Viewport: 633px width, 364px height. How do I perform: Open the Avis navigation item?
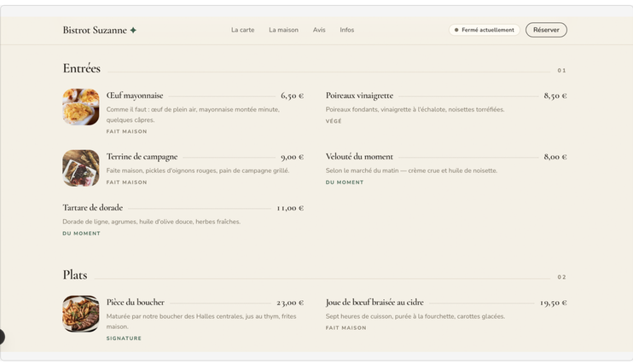pyautogui.click(x=319, y=30)
